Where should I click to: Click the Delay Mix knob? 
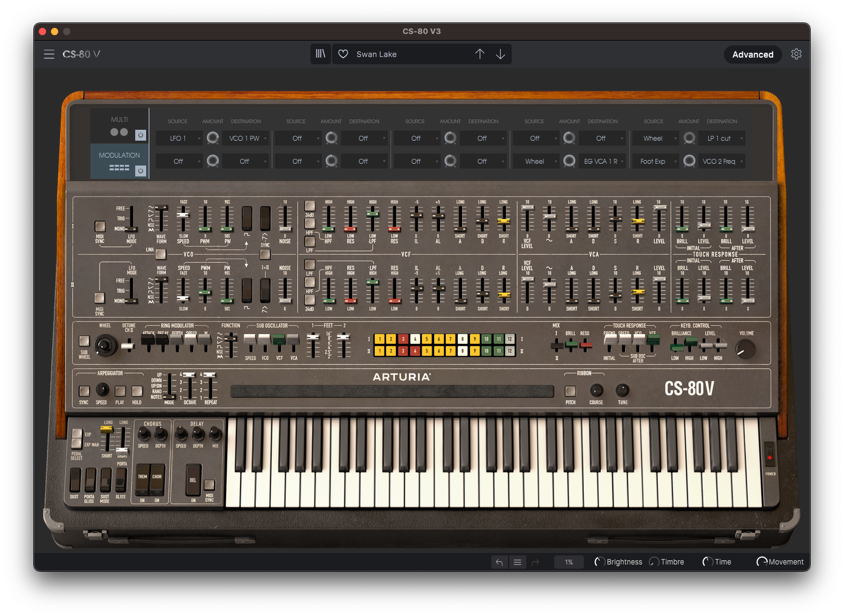tap(215, 434)
